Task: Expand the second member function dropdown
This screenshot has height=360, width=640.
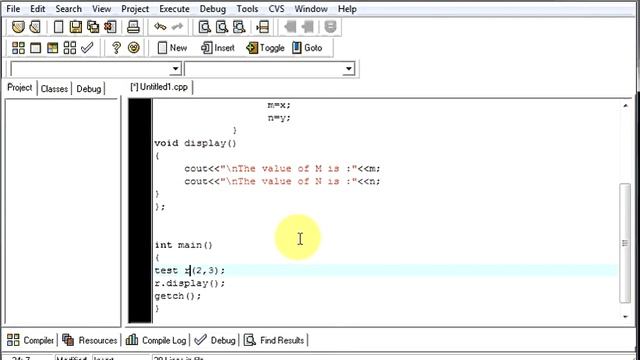Action: click(349, 69)
